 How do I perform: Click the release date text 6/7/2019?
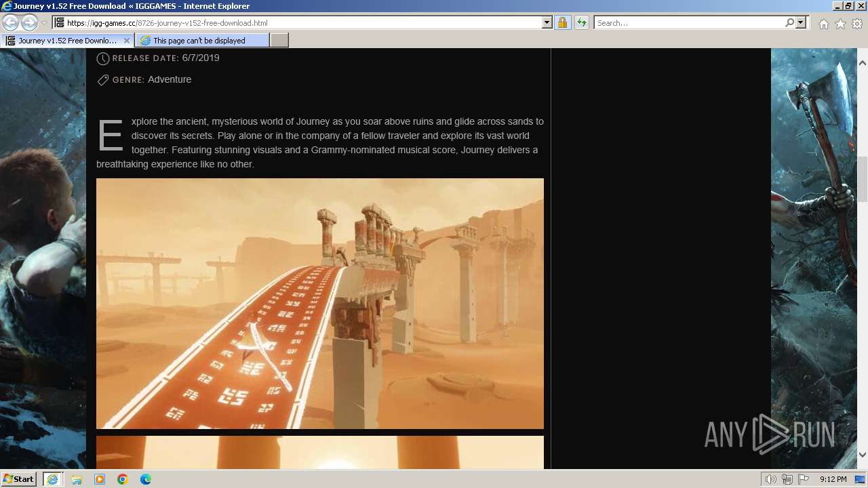point(201,58)
